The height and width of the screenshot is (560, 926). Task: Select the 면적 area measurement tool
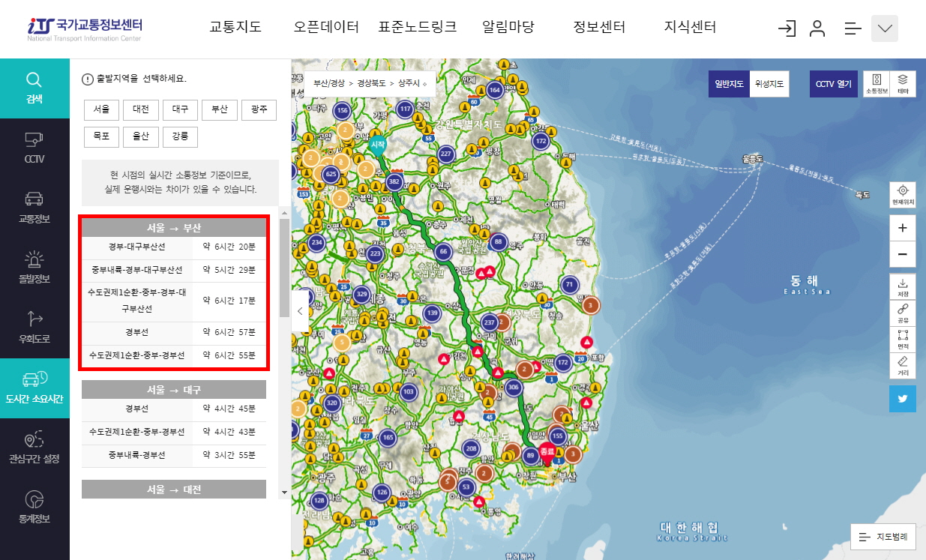coord(902,340)
